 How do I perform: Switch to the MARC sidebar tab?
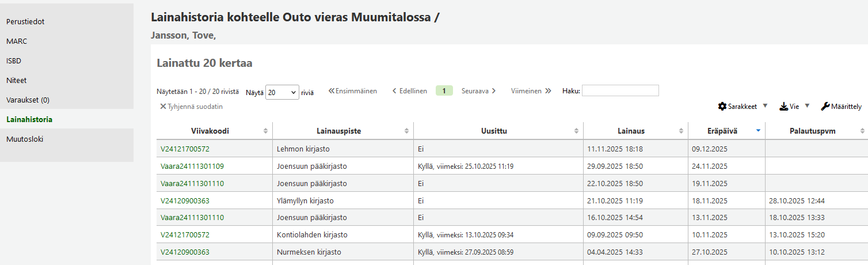17,41
